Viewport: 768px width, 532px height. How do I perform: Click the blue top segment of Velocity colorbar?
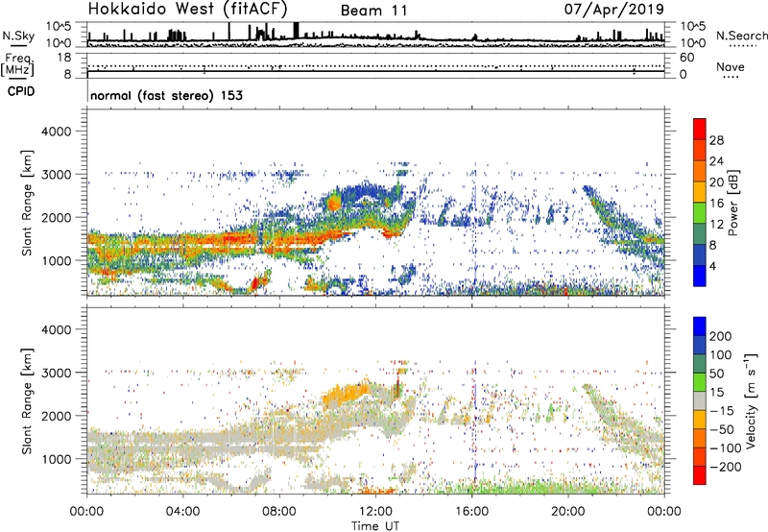700,326
